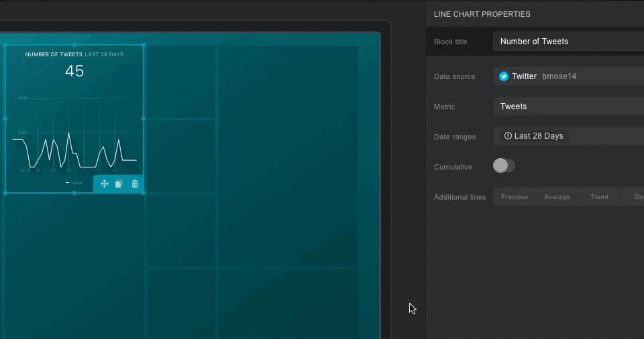Click the Tweets legend entry under chart
Image resolution: width=644 pixels, height=339 pixels.
[74, 182]
